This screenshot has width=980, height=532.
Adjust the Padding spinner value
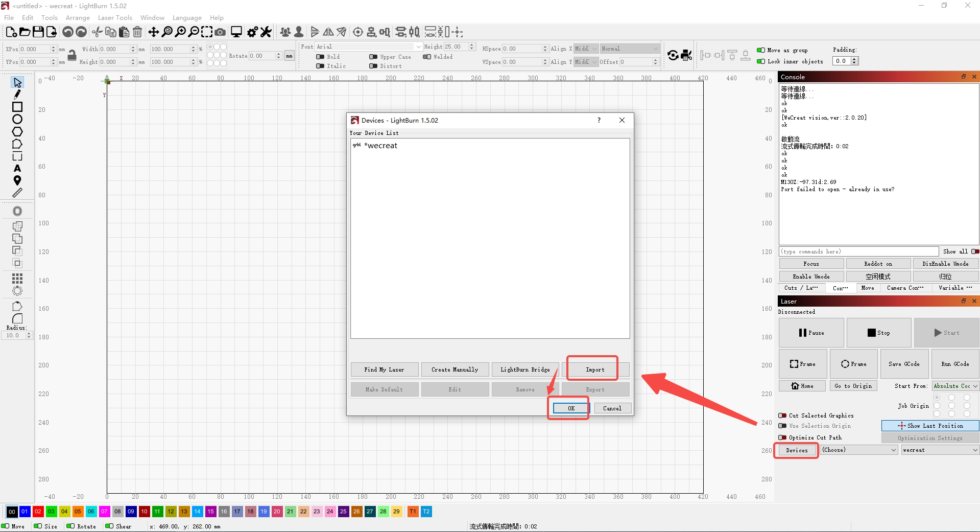tap(855, 61)
